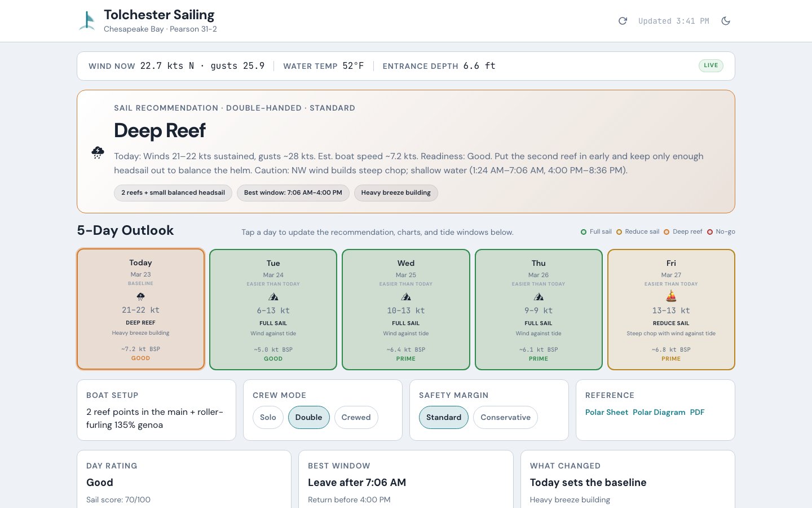Enable Crewed mode
Viewport: 812px width, 508px height.
tap(356, 417)
